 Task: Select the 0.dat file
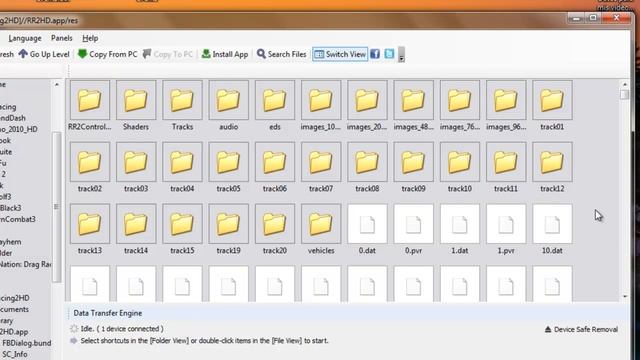click(367, 224)
